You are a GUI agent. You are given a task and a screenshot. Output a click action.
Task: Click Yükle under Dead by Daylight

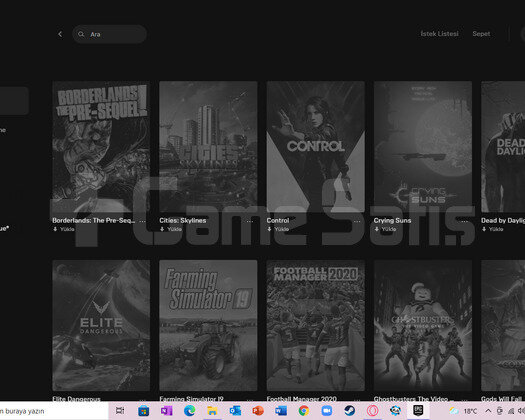[493, 229]
